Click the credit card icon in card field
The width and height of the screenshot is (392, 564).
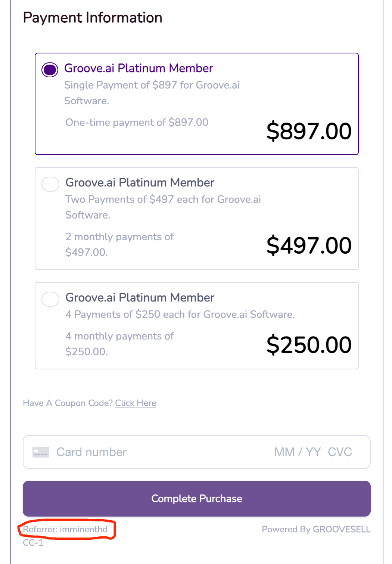pos(41,452)
